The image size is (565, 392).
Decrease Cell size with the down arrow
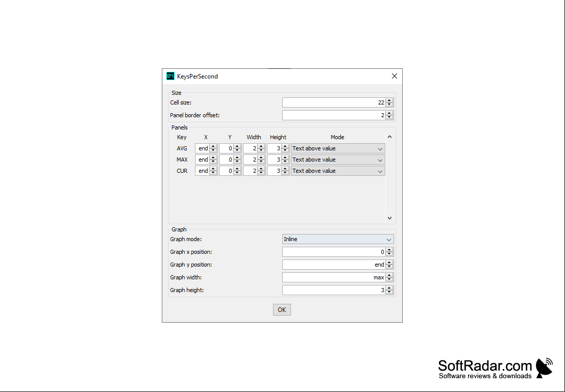click(x=389, y=104)
